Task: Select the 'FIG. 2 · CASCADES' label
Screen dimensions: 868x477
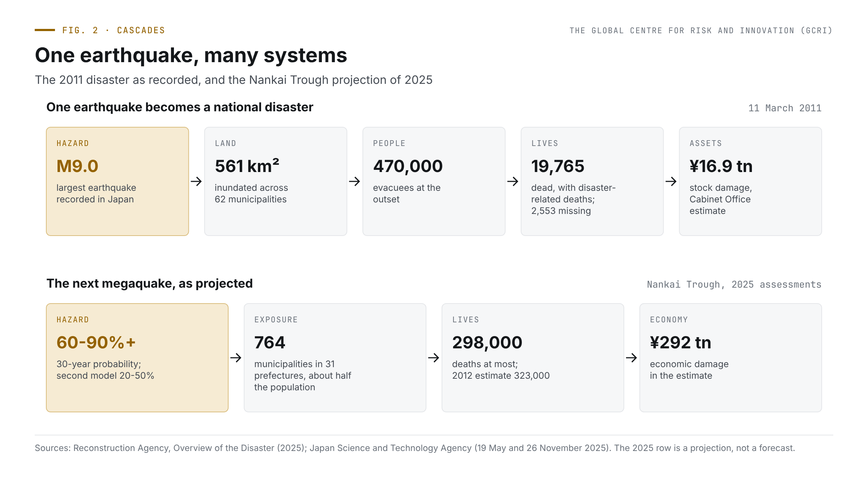Action: (x=114, y=30)
